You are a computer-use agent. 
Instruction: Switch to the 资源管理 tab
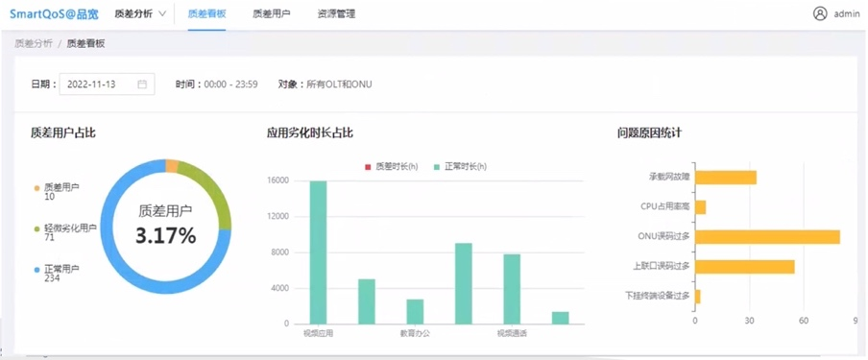click(337, 13)
